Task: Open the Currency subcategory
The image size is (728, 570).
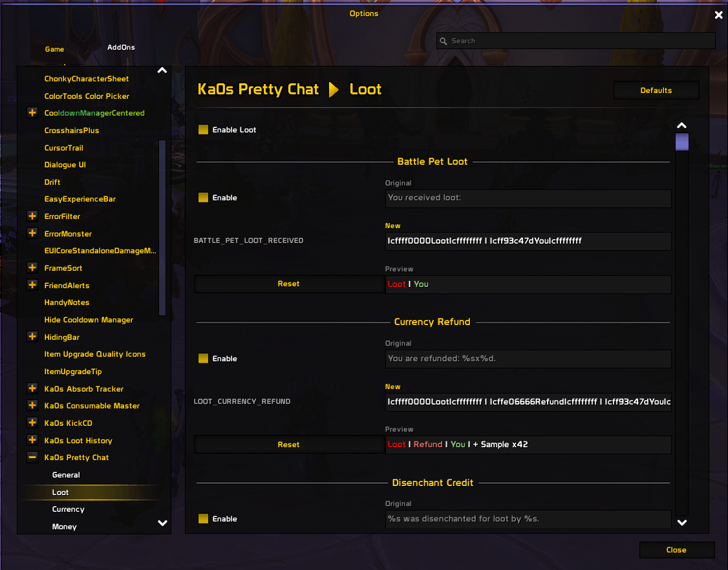Action: (69, 509)
